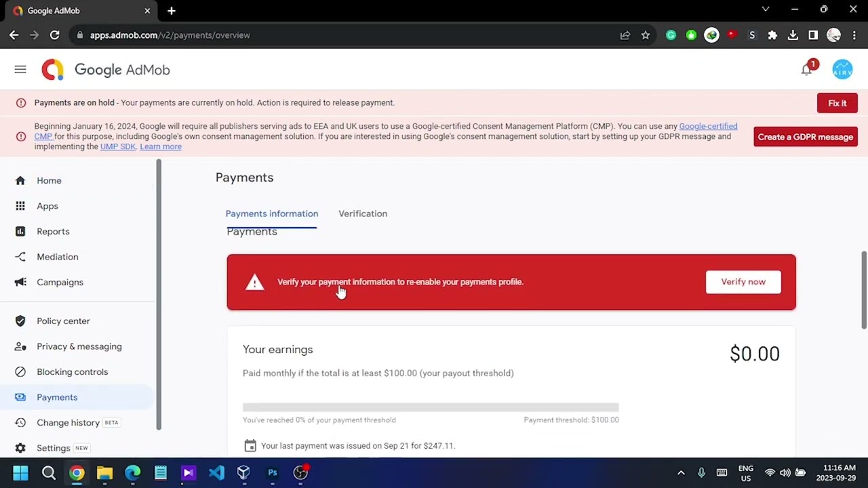Click the Payments sidebar icon
Viewport: 868px width, 488px height.
click(x=20, y=397)
